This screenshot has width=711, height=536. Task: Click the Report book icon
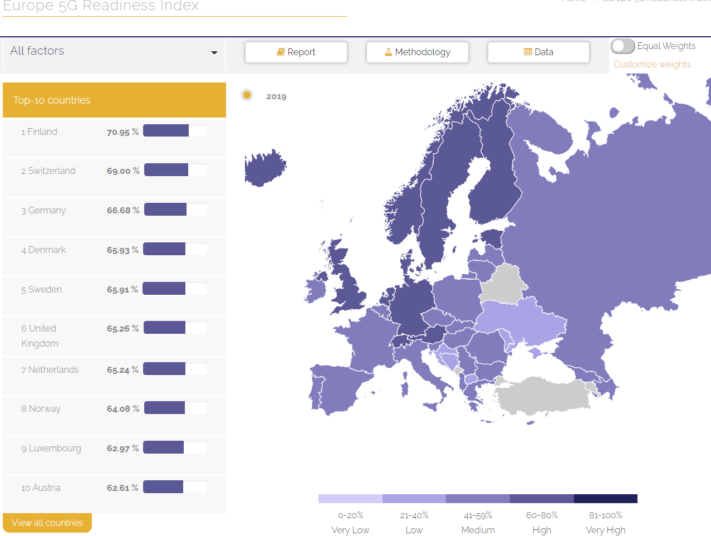pyautogui.click(x=281, y=52)
